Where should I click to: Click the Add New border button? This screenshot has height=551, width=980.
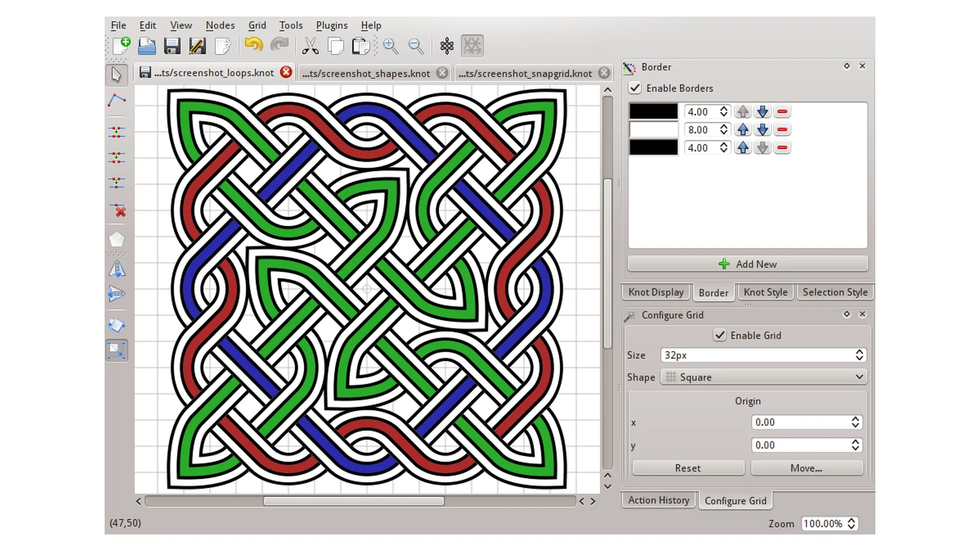[748, 264]
